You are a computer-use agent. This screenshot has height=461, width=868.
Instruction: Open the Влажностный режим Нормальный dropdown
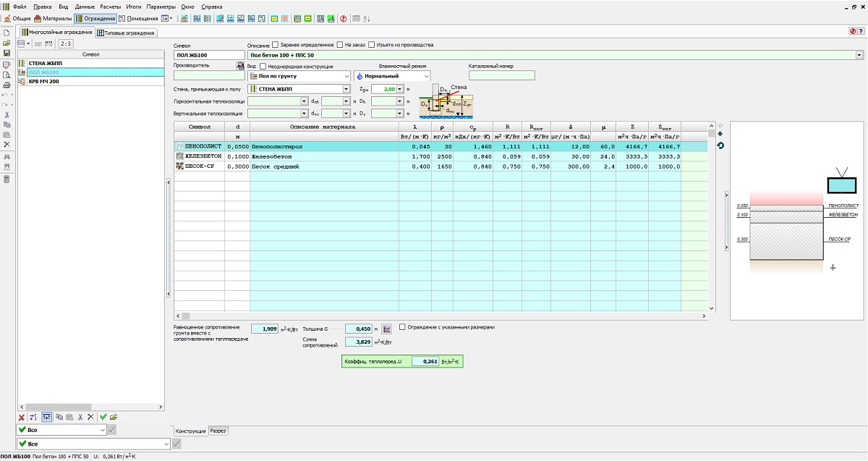click(x=425, y=76)
